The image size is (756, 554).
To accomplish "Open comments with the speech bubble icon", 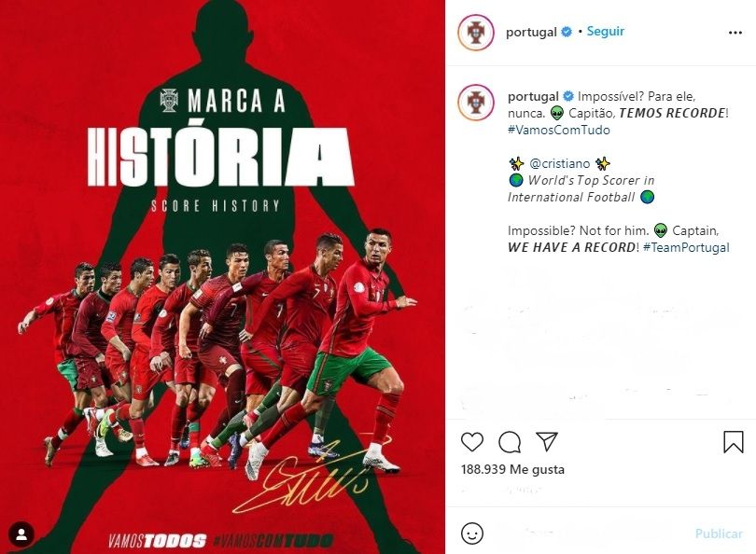I will [x=510, y=442].
